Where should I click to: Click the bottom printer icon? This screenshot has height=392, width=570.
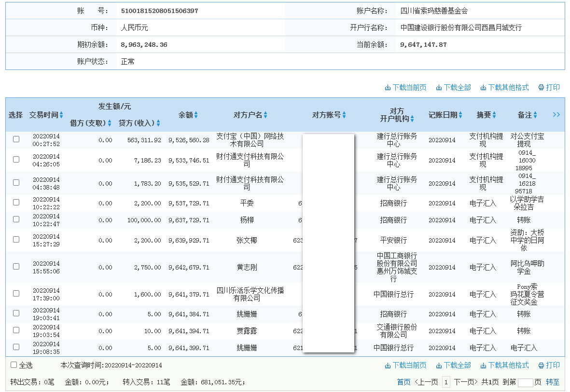click(541, 365)
